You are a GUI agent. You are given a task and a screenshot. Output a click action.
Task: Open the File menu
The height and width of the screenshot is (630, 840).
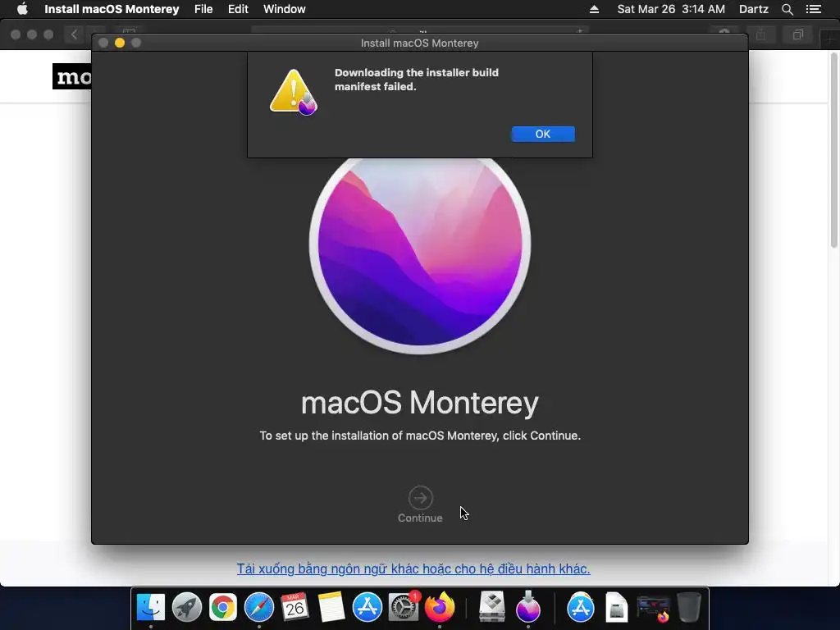click(203, 9)
